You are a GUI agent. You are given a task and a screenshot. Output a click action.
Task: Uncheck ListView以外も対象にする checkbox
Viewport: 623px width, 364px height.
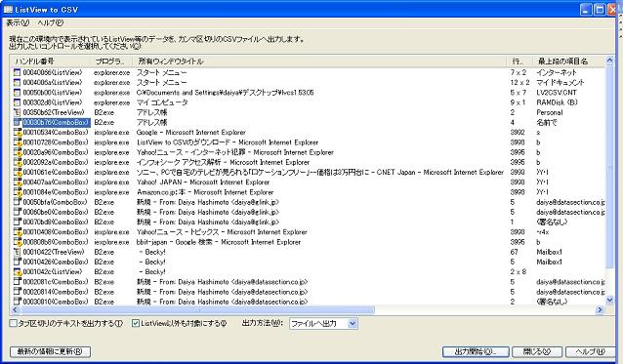tap(136, 323)
